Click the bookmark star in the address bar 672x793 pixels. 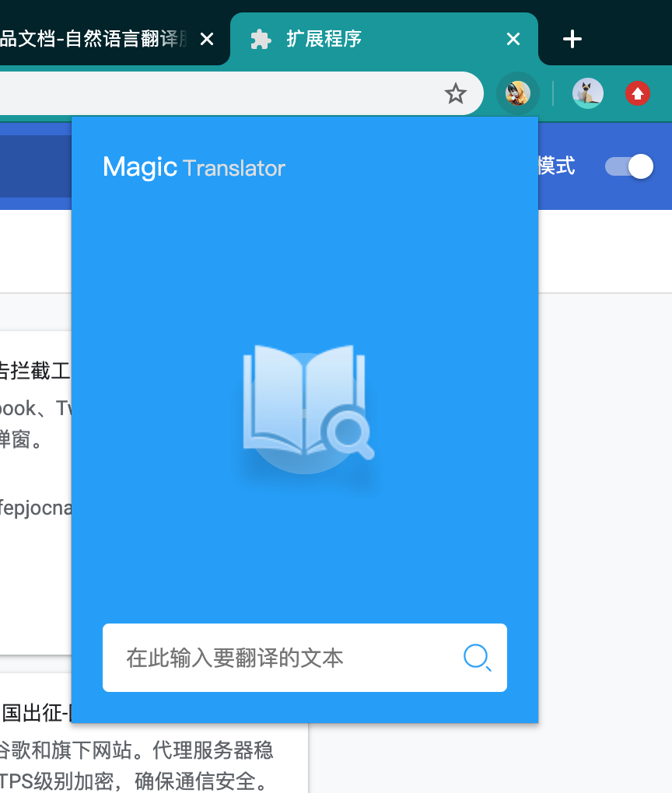click(455, 93)
